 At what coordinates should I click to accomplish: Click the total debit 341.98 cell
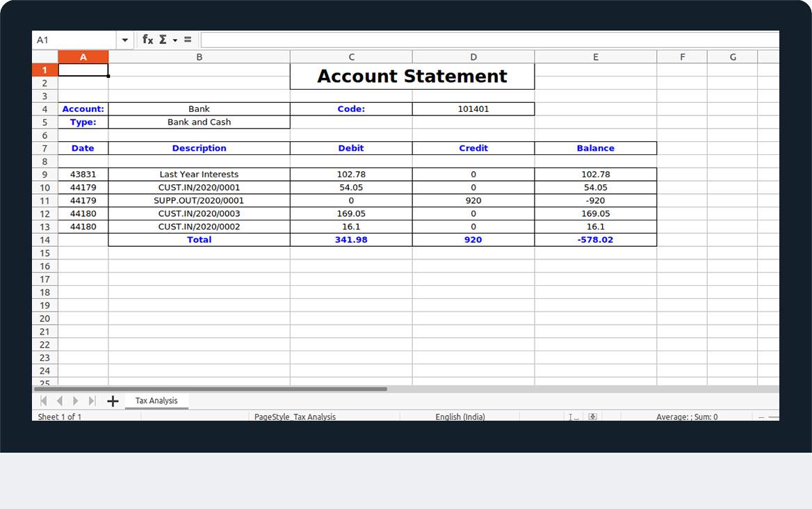pos(351,240)
